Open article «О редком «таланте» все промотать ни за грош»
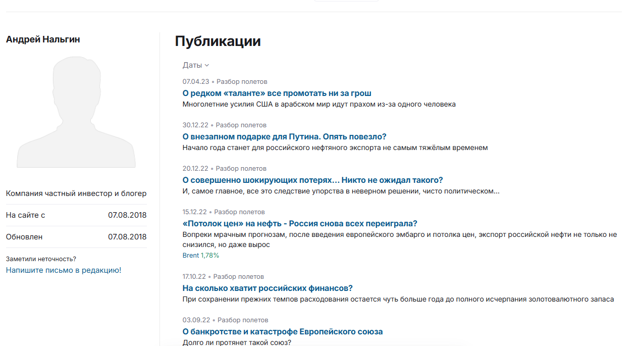The image size is (644, 346). (277, 93)
